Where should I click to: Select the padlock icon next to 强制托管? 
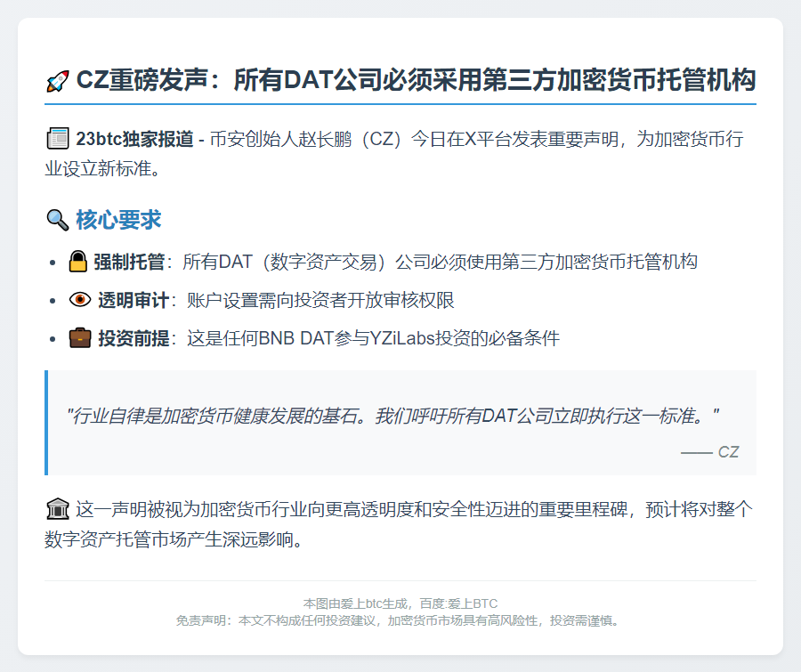click(78, 262)
